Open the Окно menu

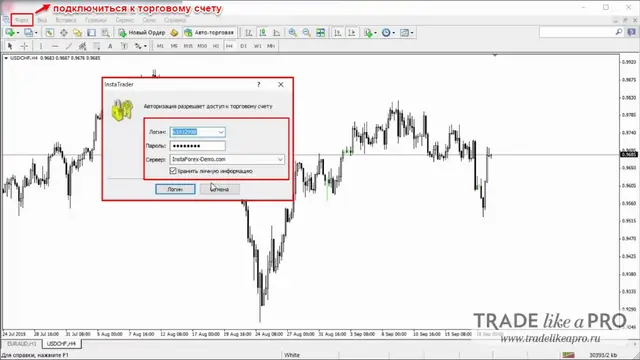click(149, 20)
